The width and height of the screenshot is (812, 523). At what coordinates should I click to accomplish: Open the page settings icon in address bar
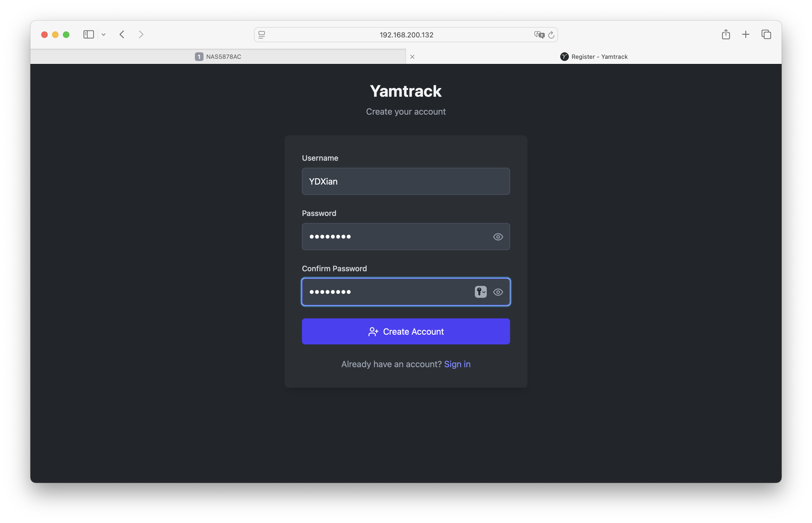pos(262,35)
